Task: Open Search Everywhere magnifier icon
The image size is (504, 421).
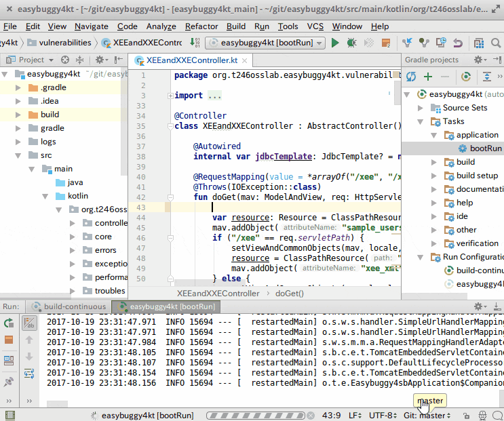Action: tap(496, 43)
